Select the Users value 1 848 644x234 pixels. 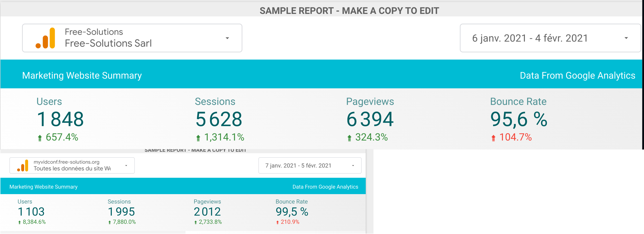[x=60, y=119]
